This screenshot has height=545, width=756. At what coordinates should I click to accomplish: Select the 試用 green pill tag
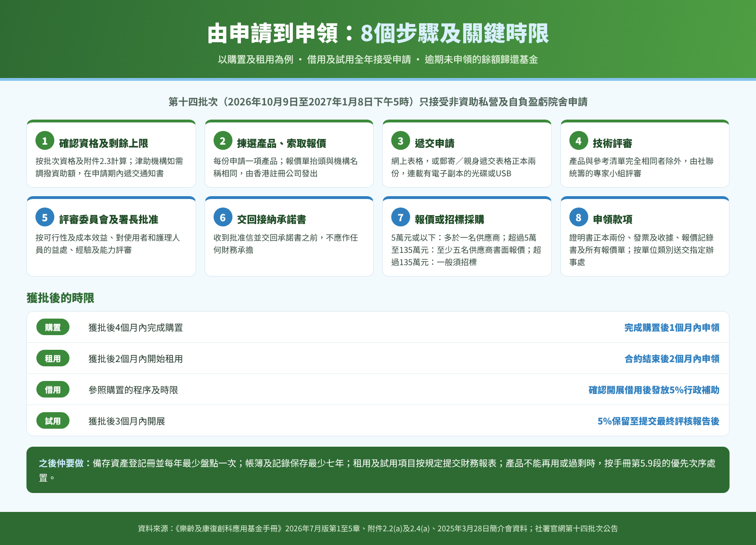click(53, 421)
